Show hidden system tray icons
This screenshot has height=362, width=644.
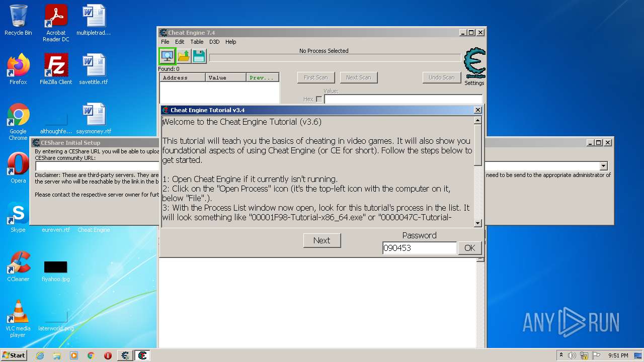point(561,355)
